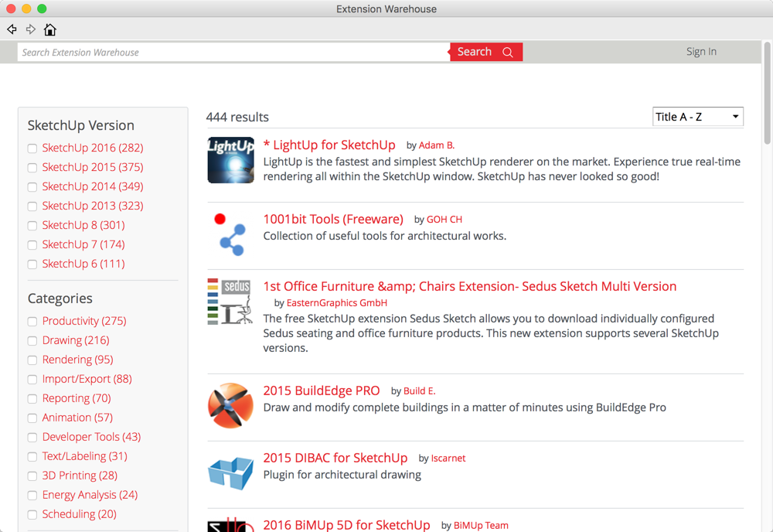The width and height of the screenshot is (773, 532).
Task: Open the 2016 BiMUp 5D for SketchUp link
Action: tap(346, 525)
